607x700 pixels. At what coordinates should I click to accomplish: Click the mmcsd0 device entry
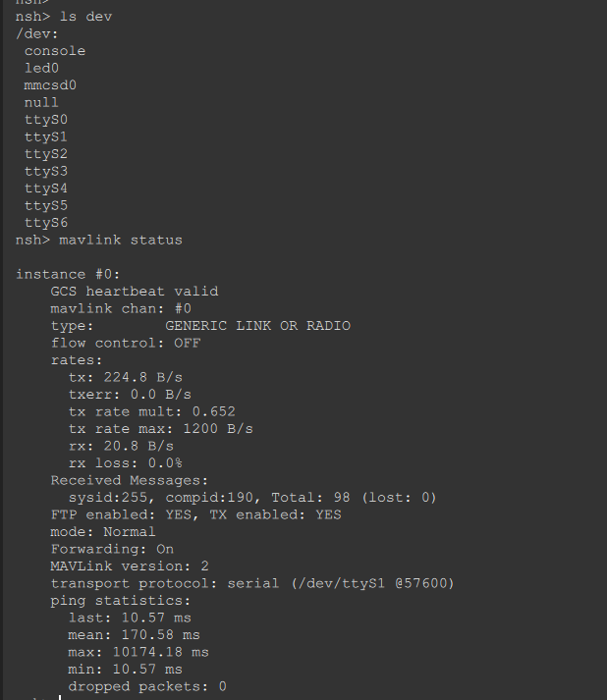pos(50,85)
